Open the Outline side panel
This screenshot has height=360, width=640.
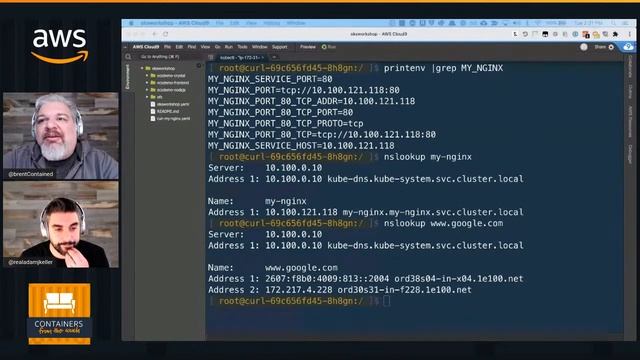[x=630, y=92]
